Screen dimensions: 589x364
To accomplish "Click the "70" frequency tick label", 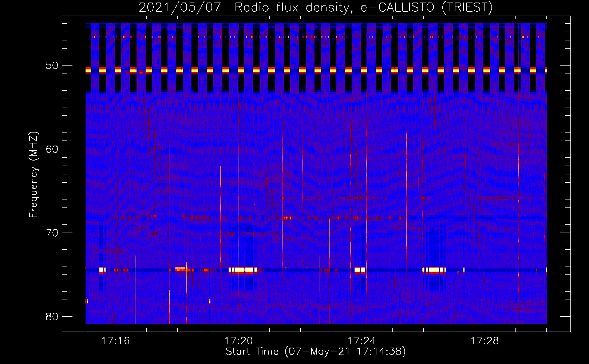I will click(x=52, y=233).
